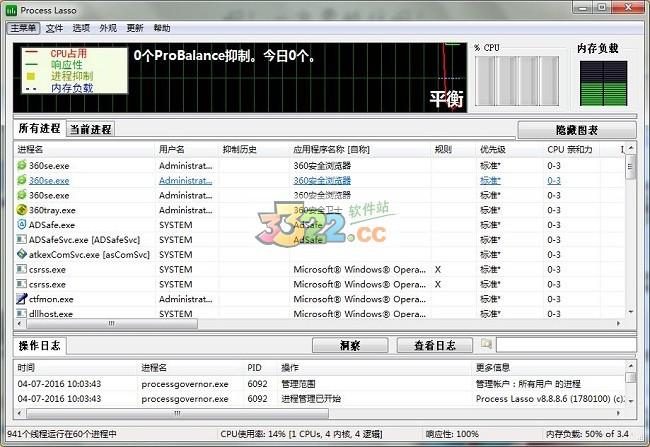Sort by 应用程序名称 column header
650x447 pixels.
click(x=360, y=149)
